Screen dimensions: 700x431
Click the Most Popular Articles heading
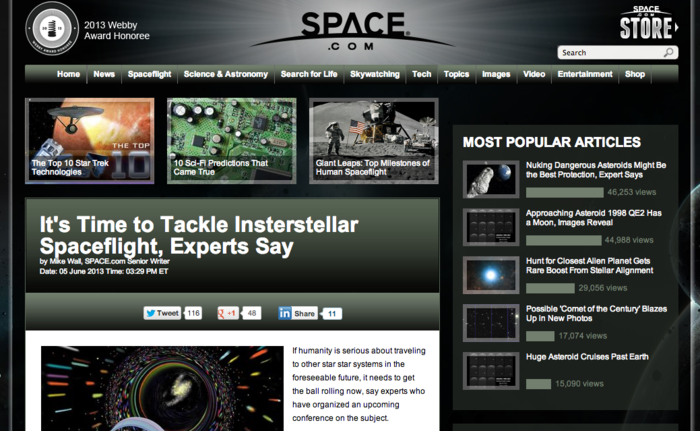[x=551, y=142]
